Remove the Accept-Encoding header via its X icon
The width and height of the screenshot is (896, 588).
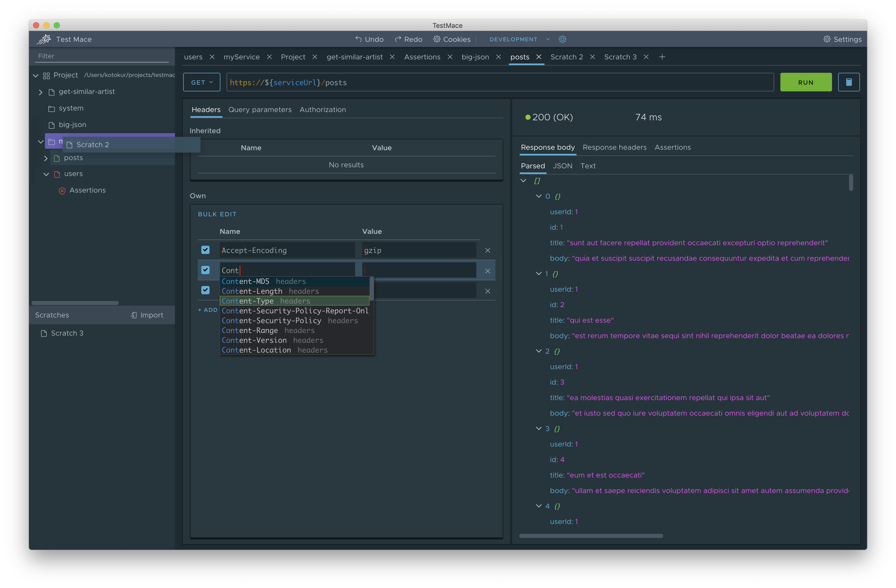click(487, 250)
